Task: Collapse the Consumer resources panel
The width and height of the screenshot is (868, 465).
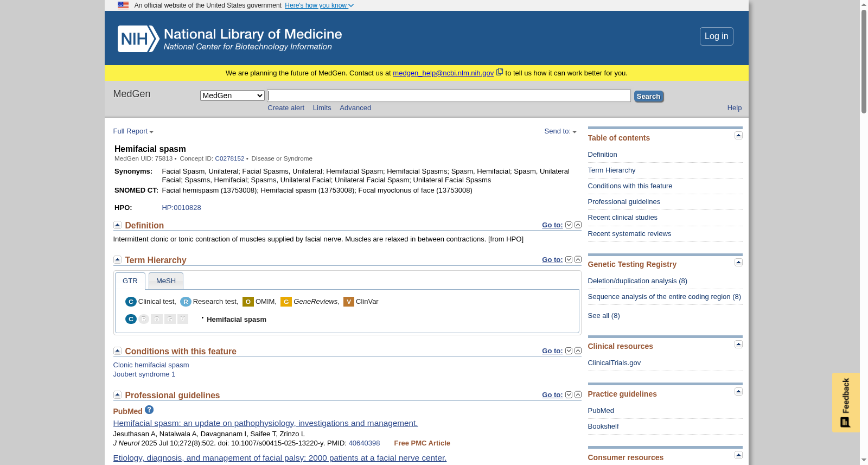Action: point(738,455)
